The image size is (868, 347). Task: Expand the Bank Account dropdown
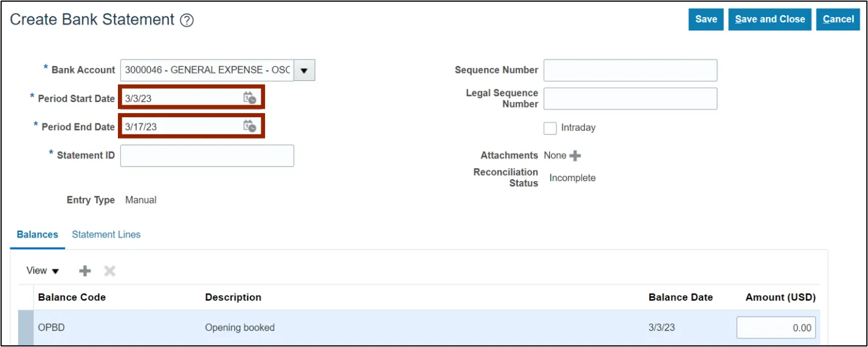(304, 70)
